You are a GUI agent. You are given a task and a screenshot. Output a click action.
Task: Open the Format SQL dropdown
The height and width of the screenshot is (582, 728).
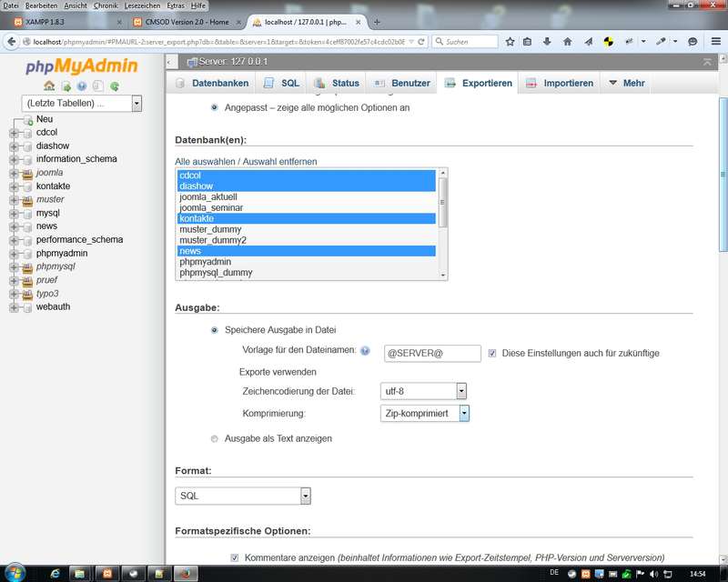(243, 496)
